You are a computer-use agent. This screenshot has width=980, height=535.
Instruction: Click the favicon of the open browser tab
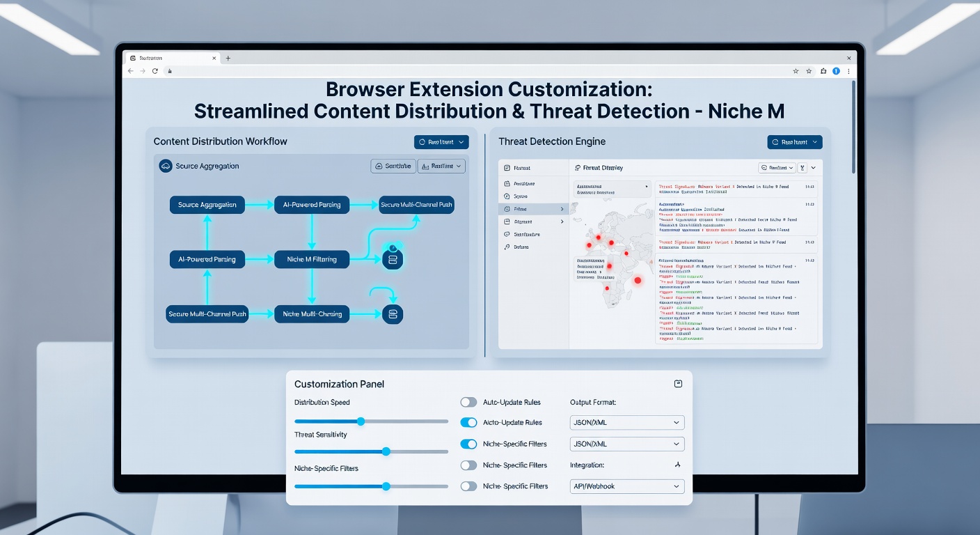[x=132, y=59]
